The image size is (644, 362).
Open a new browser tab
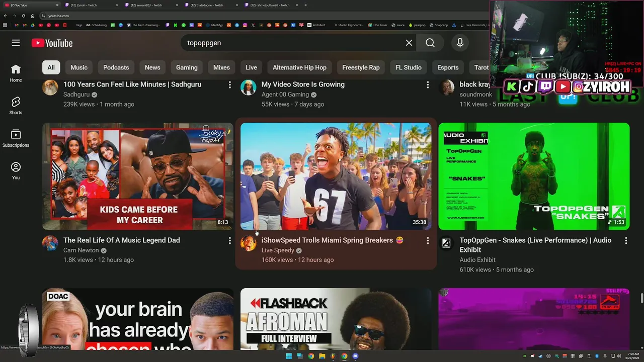pyautogui.click(x=306, y=5)
